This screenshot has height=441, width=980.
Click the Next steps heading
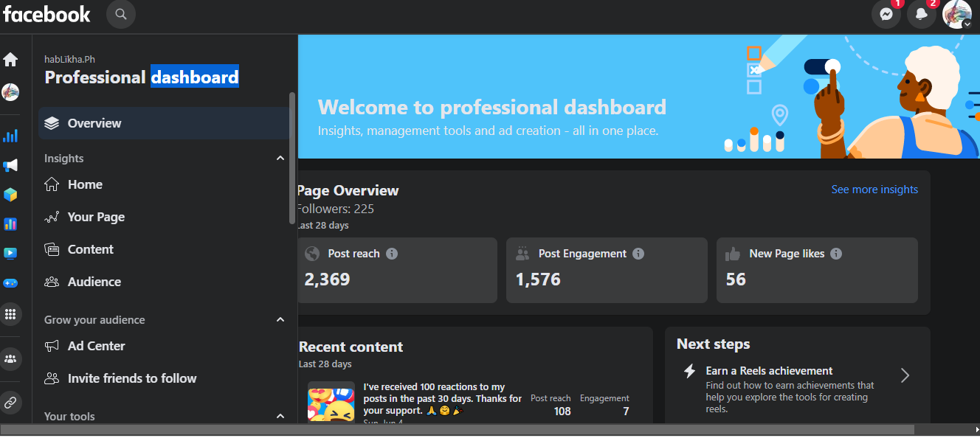coord(713,344)
